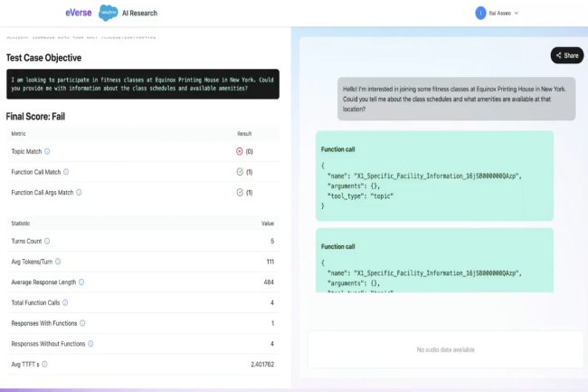Screen dimensions: 588x392
Task: Click the Responses With Functions info icon
Action: click(x=81, y=323)
